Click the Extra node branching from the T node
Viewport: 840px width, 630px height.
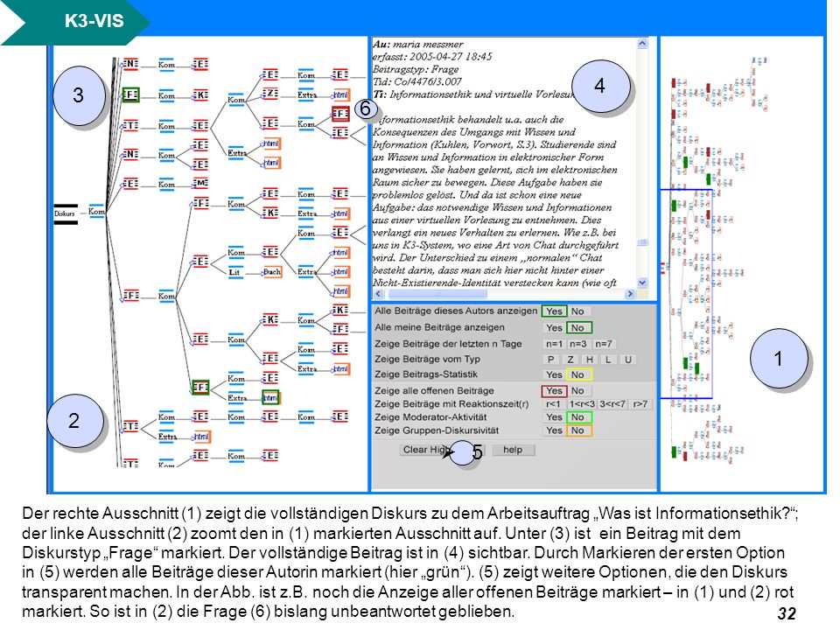click(167, 437)
